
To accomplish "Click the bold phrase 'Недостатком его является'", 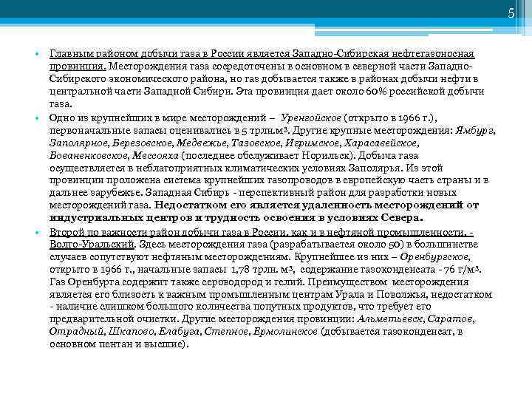I will coord(227,205).
